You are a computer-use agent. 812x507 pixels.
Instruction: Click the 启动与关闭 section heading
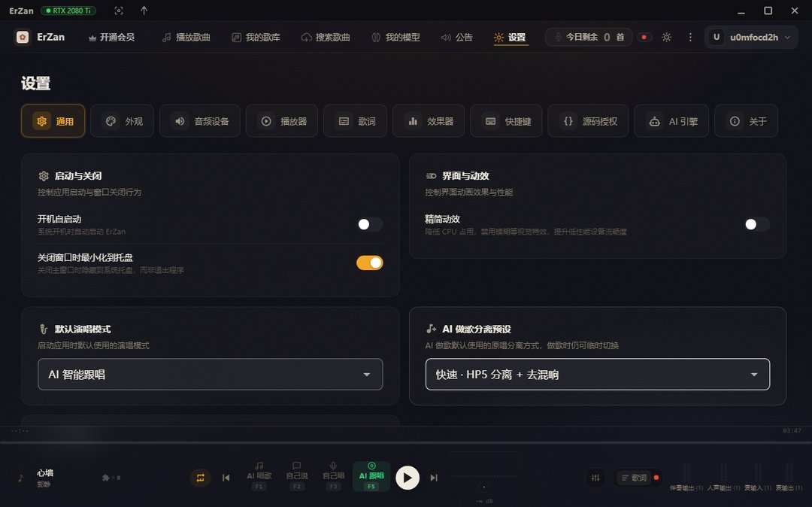[78, 175]
